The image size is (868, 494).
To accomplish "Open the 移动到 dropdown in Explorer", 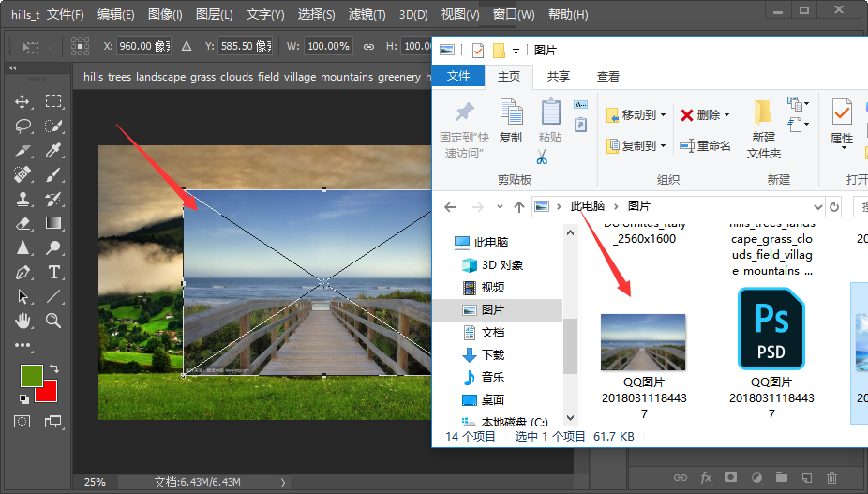I will (636, 114).
